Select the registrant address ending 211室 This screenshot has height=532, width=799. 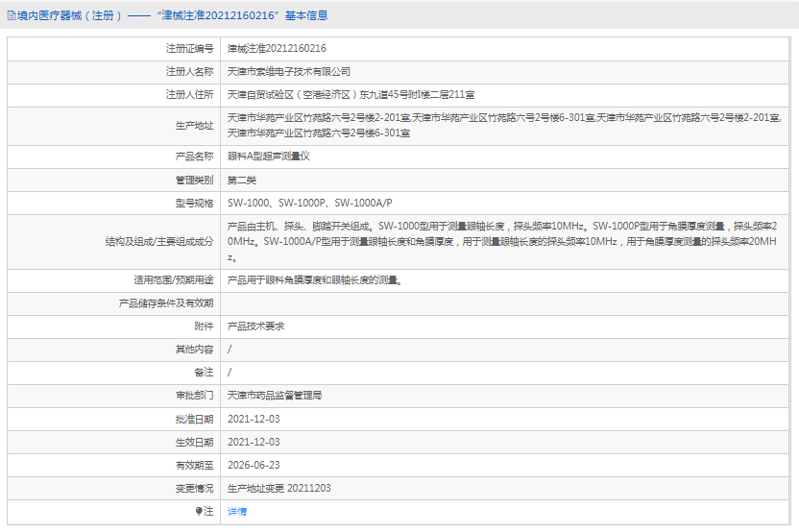point(351,95)
